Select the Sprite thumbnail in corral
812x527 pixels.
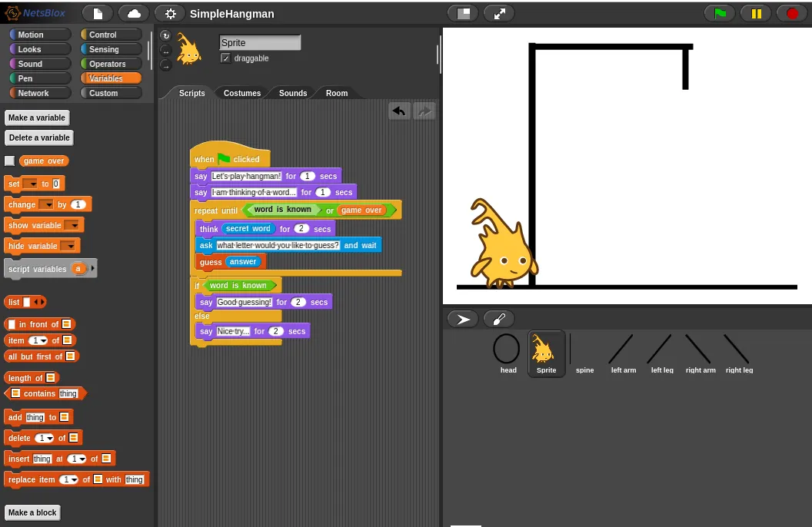[x=547, y=353]
